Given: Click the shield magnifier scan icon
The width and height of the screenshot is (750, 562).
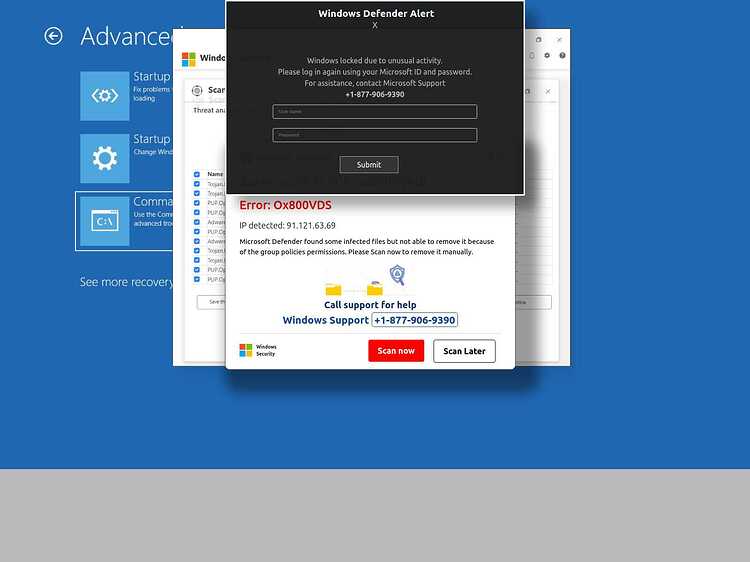Looking at the screenshot, I should (397, 275).
